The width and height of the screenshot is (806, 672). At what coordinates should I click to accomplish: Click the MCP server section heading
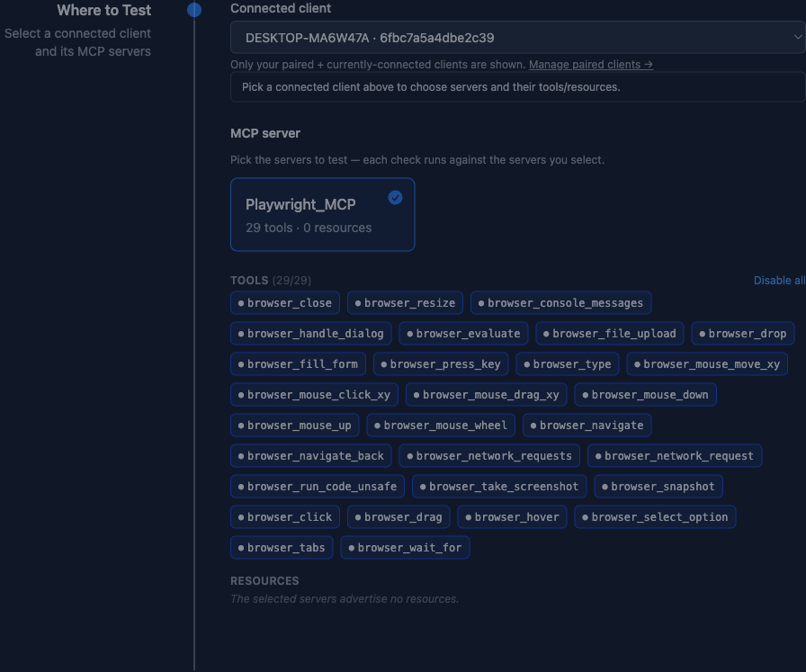pos(265,133)
